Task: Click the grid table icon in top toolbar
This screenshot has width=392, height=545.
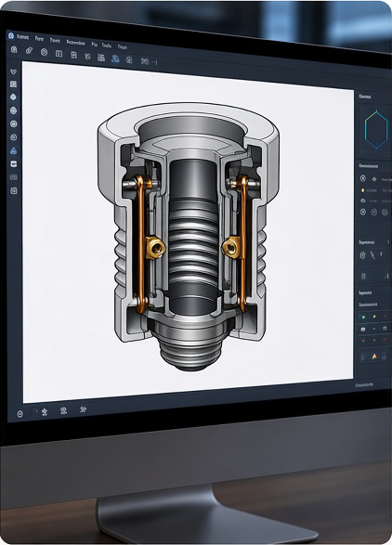Action: tap(73, 55)
